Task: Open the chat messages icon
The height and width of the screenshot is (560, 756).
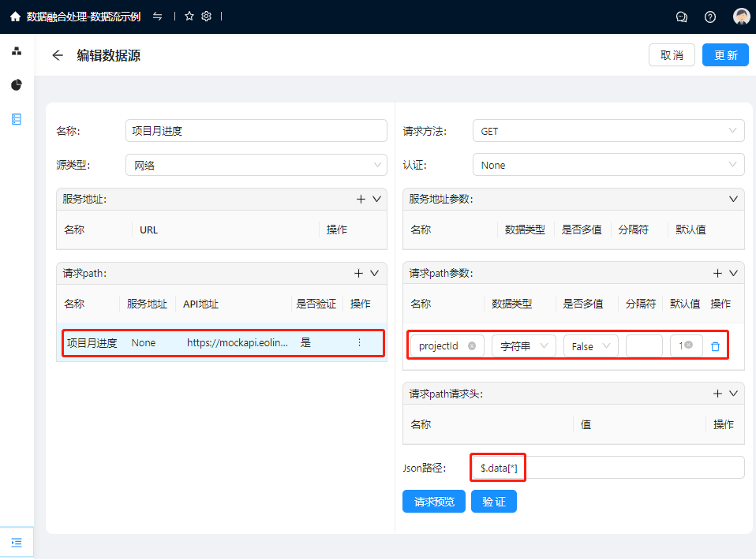Action: pyautogui.click(x=682, y=17)
